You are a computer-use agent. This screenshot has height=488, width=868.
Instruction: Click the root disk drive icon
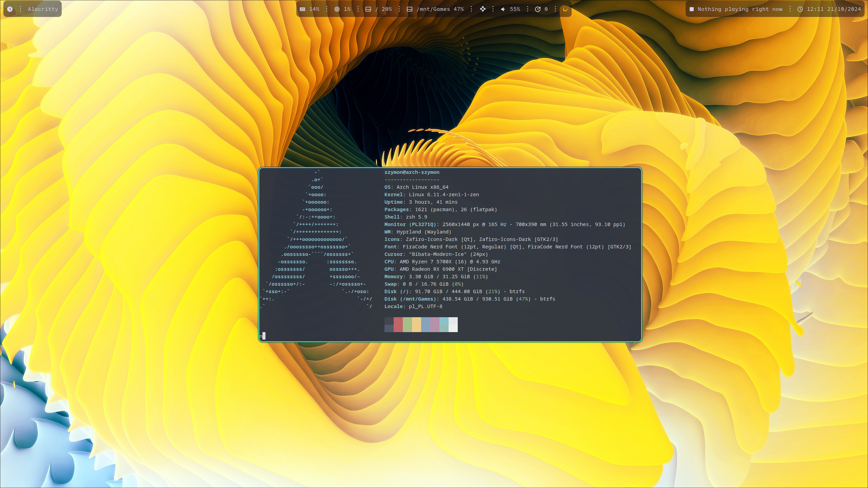368,9
